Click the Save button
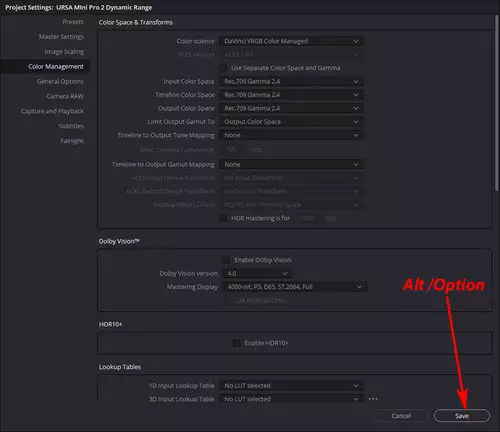The image size is (500, 432). coord(462,416)
